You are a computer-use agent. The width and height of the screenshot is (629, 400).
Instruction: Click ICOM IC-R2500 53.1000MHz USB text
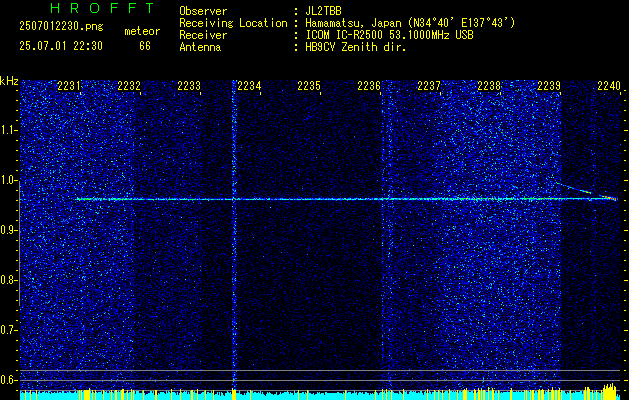pos(389,35)
